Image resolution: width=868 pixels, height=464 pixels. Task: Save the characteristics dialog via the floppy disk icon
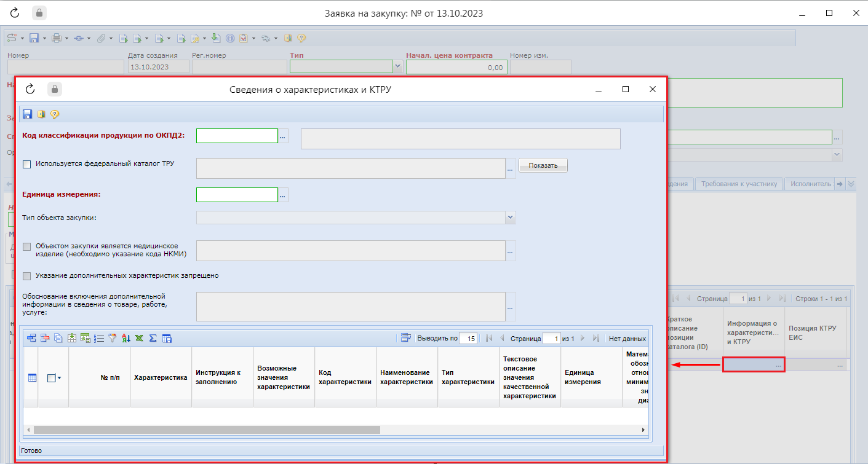coord(28,114)
